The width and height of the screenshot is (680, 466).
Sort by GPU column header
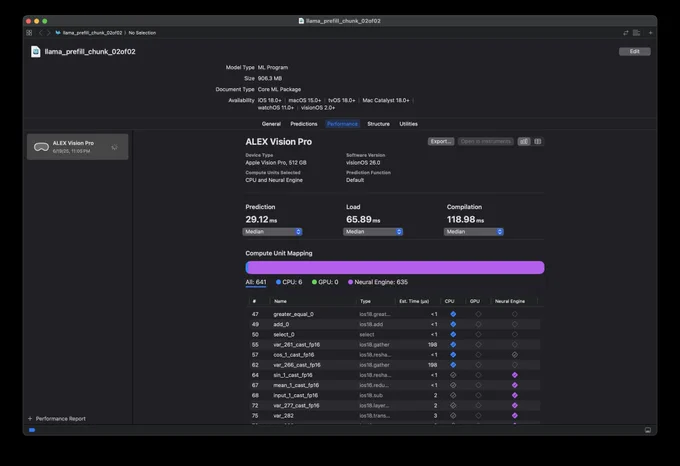[475, 301]
